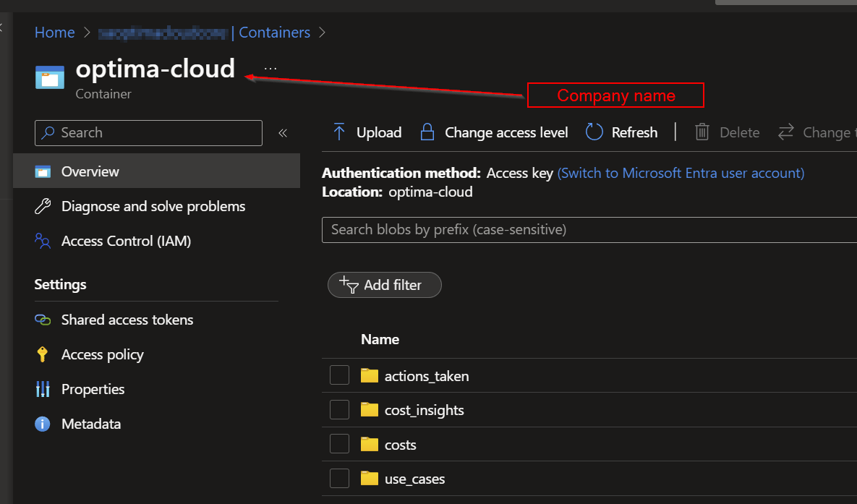The width and height of the screenshot is (857, 504).
Task: Click the Delete toolbar button label
Action: [x=740, y=132]
